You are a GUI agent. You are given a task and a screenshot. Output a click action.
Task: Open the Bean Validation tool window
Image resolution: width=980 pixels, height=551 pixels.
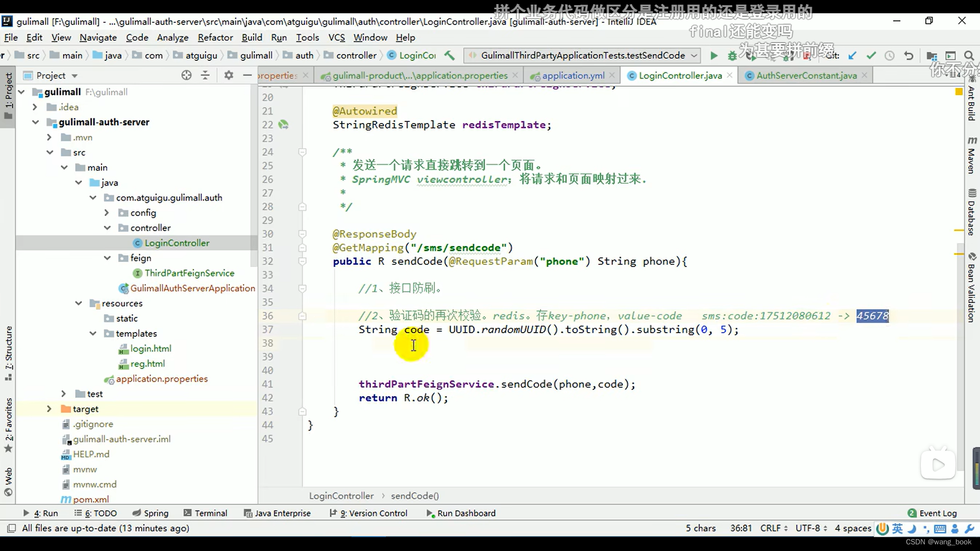coord(971,287)
